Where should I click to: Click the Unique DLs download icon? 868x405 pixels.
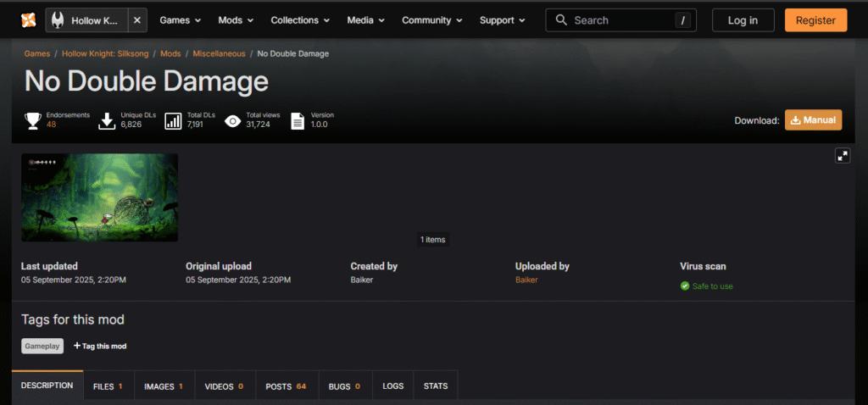[x=107, y=120]
